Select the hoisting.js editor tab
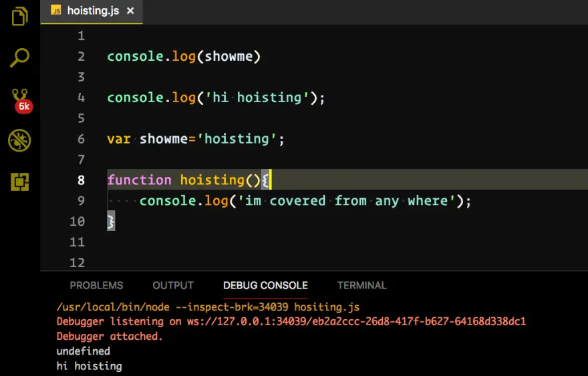 click(92, 11)
